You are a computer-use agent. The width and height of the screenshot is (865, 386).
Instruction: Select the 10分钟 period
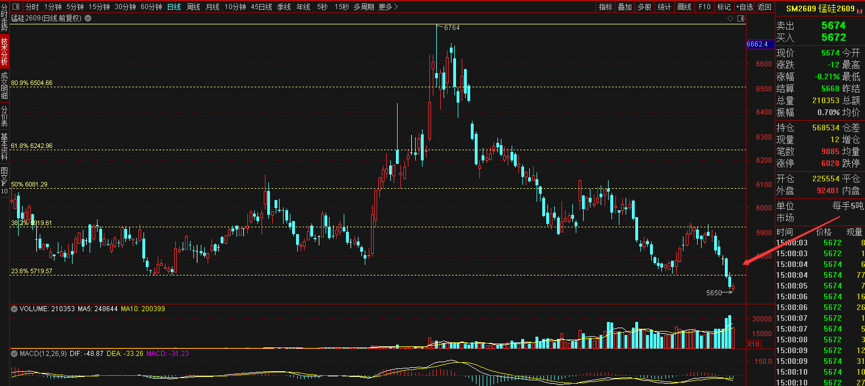click(x=236, y=7)
